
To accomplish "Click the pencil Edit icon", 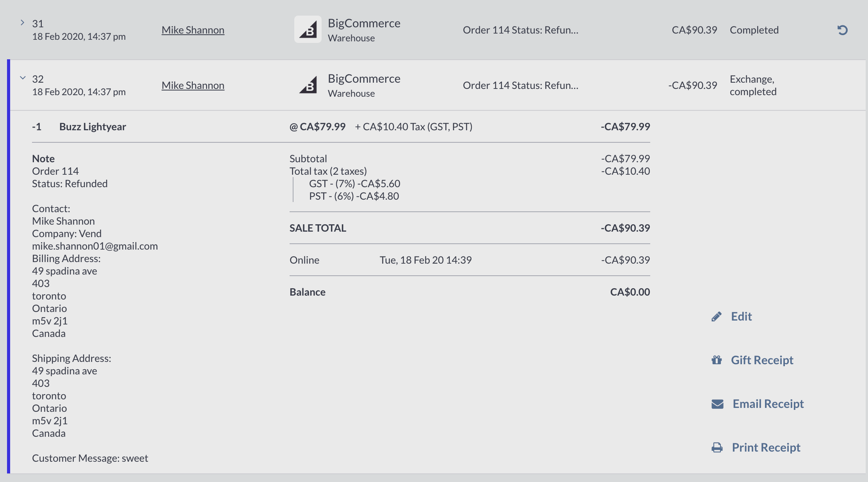I will [x=717, y=316].
